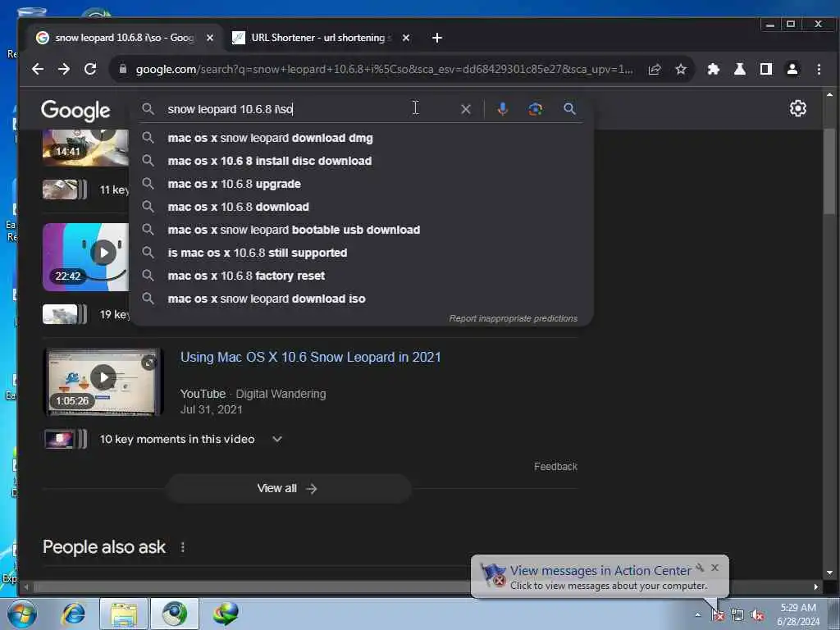This screenshot has height=630, width=840.
Task: Open Chrome's three-dot menu
Action: [819, 69]
